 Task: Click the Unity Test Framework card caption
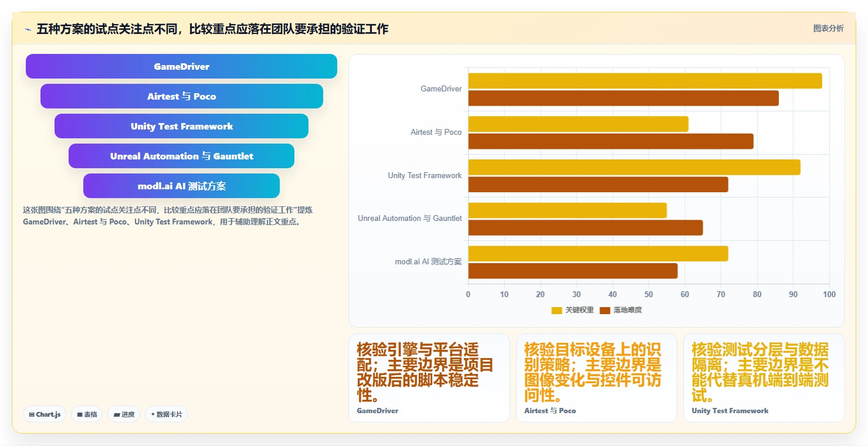click(x=730, y=411)
